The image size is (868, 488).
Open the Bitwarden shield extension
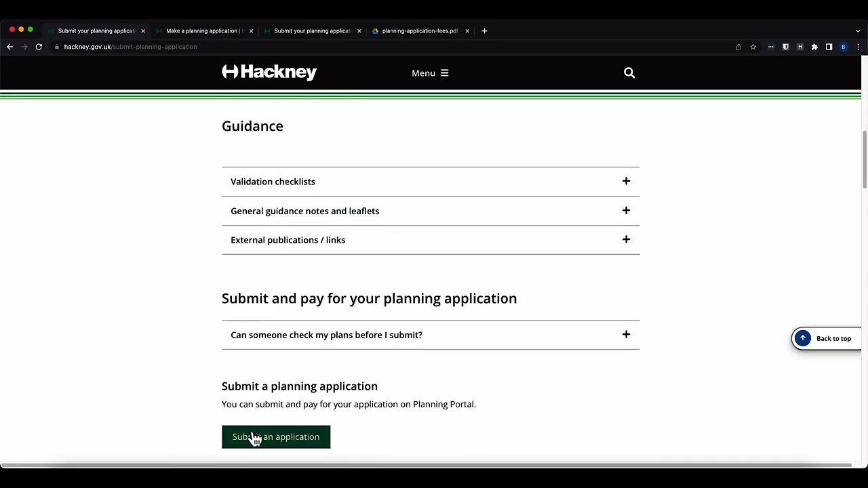tap(785, 47)
